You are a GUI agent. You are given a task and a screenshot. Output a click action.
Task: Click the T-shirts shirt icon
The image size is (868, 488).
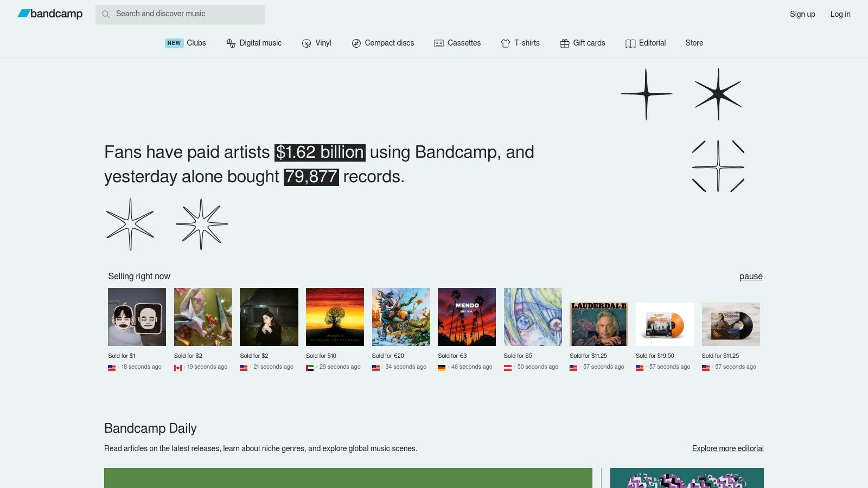click(x=506, y=43)
